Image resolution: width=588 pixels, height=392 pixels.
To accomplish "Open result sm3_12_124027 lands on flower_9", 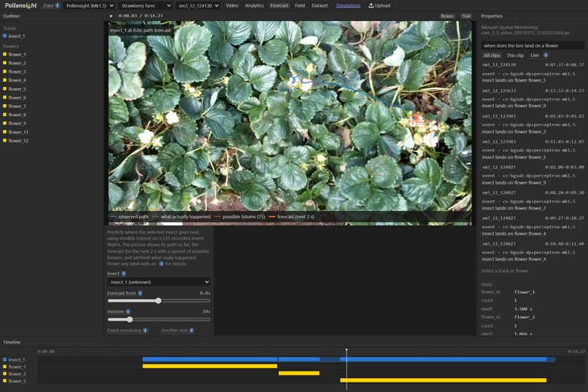I will (x=533, y=174).
